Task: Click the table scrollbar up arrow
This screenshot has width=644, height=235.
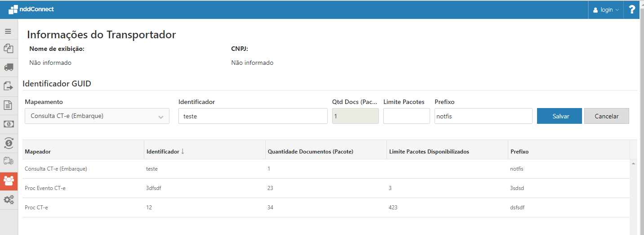Action: tap(634, 163)
